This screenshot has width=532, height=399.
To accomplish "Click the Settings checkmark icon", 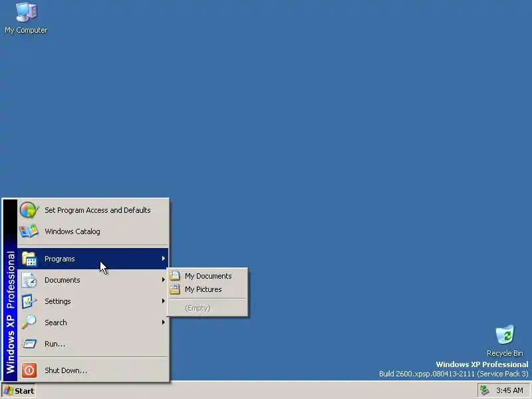I will point(29,301).
